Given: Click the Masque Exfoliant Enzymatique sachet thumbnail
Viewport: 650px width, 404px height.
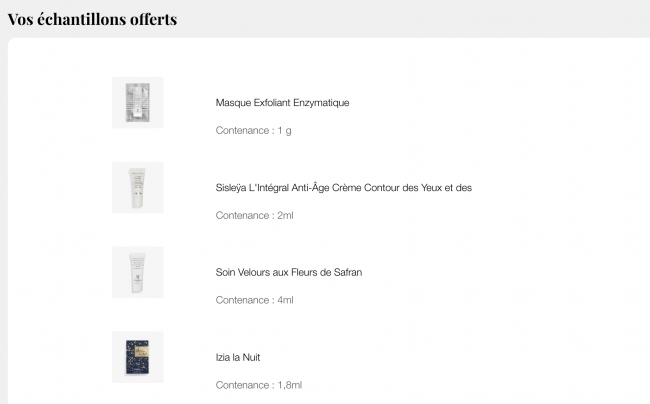Looking at the screenshot, I should tap(137, 103).
